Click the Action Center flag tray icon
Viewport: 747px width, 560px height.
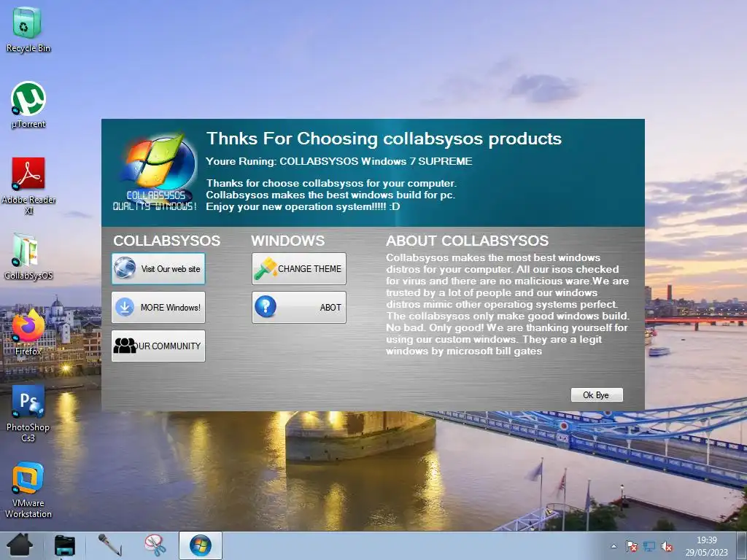coord(632,546)
